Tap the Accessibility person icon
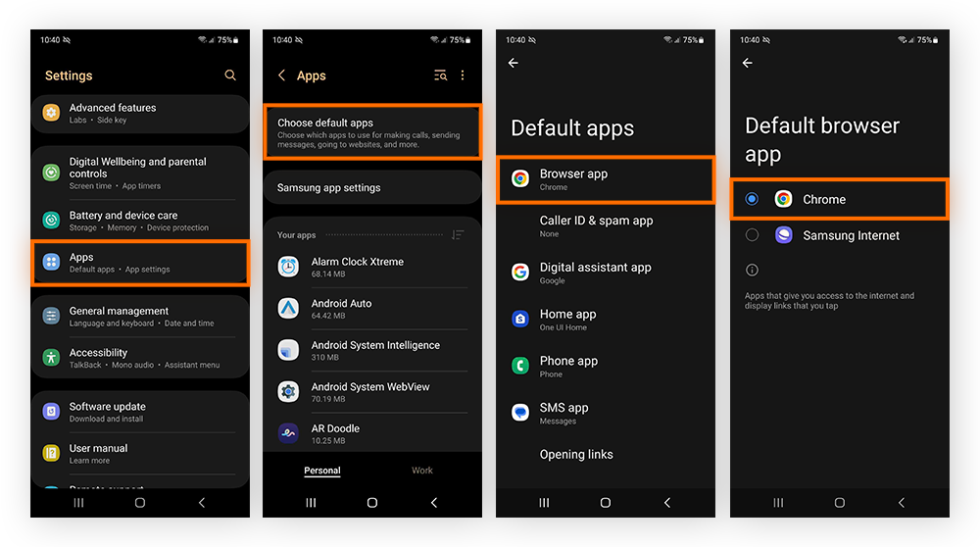 51,358
